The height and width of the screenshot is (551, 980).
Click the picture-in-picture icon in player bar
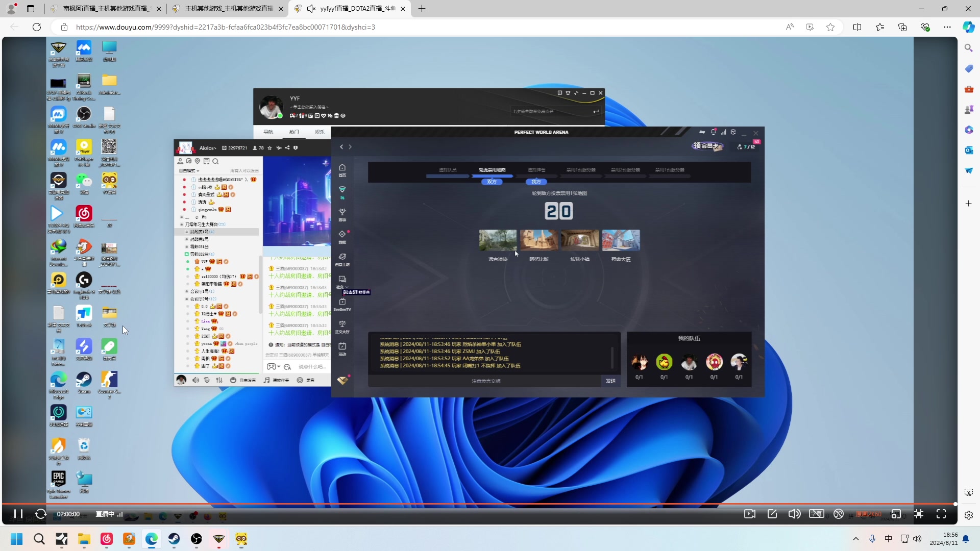(896, 514)
